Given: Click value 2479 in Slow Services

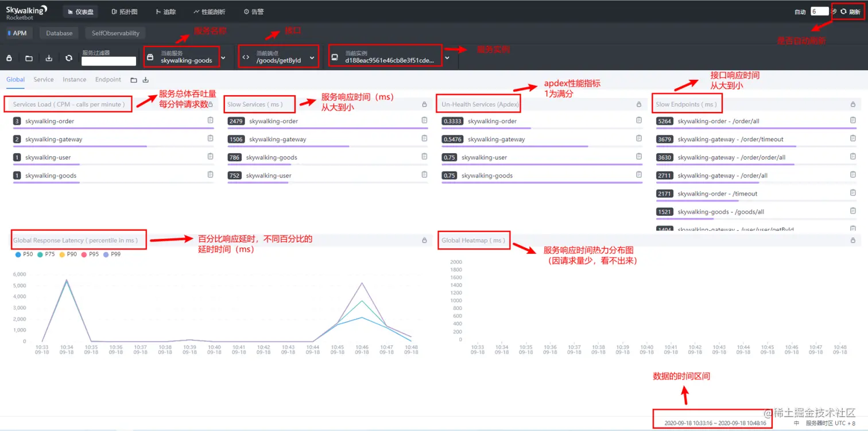Looking at the screenshot, I should [x=236, y=121].
